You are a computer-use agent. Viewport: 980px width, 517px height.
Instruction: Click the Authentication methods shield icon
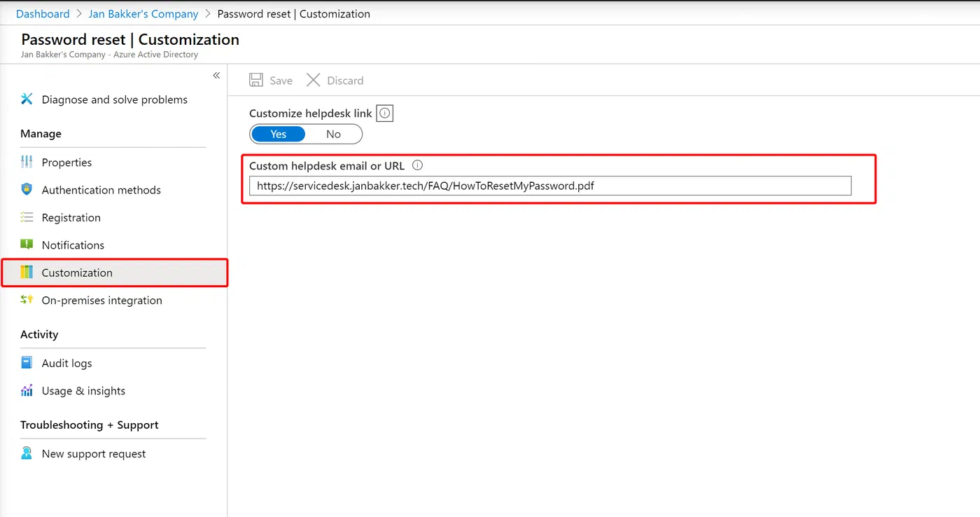27,189
